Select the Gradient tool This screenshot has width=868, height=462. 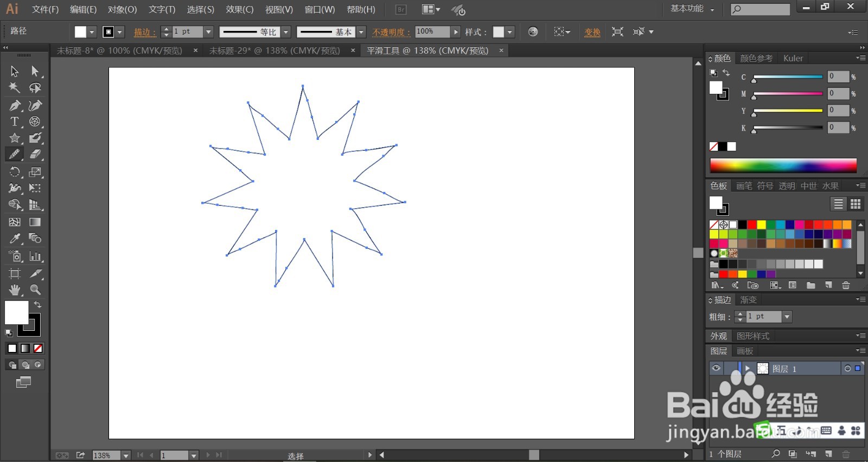[x=35, y=222]
